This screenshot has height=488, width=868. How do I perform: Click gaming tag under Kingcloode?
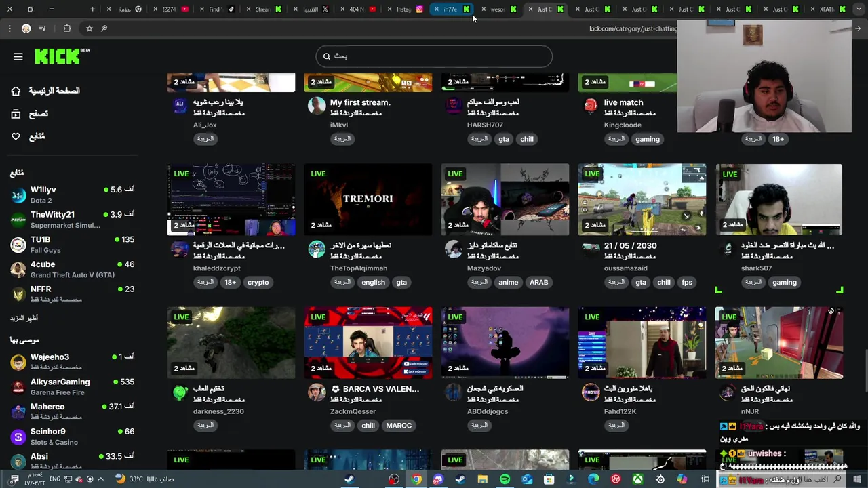(x=648, y=139)
